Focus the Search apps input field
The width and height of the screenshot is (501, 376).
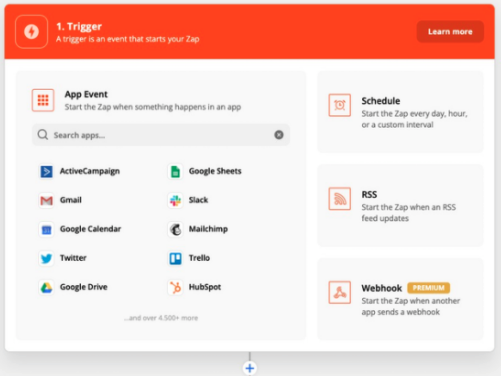pyautogui.click(x=161, y=135)
